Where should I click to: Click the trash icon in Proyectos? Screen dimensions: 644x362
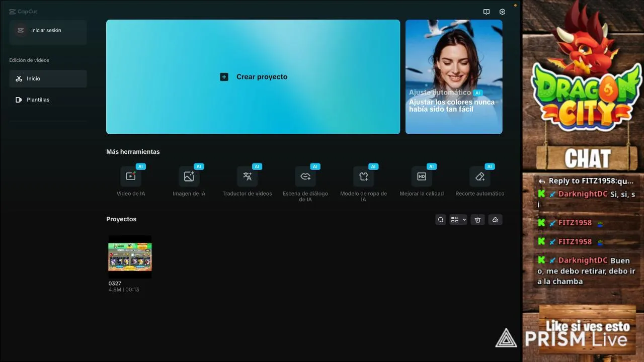(x=478, y=220)
